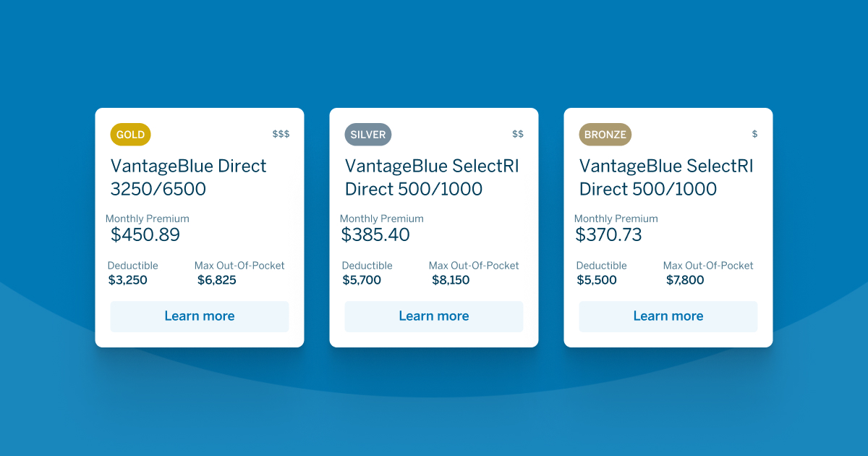Click the Silver plan's $5,700 deductible value
868x456 pixels.
tap(363, 279)
